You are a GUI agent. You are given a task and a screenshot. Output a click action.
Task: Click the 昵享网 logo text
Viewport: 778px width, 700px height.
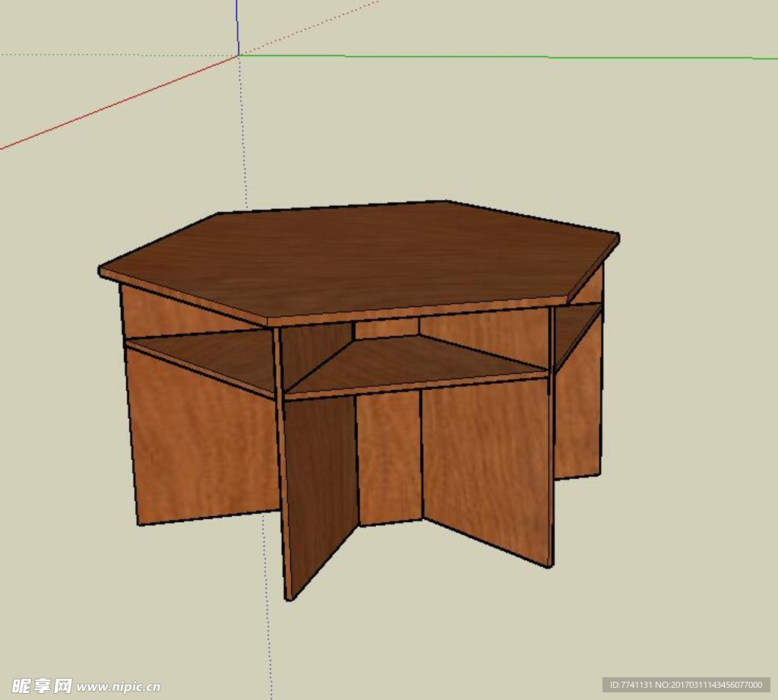click(x=42, y=686)
